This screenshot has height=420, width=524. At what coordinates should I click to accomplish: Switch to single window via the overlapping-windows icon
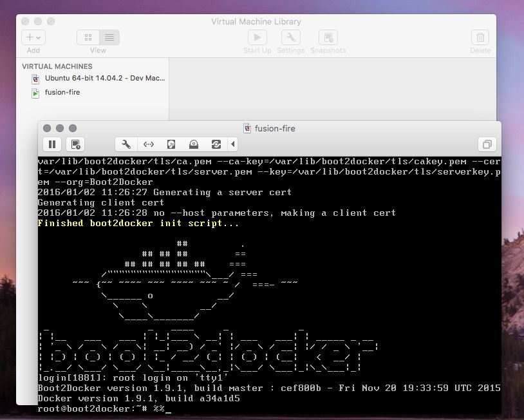[x=487, y=144]
